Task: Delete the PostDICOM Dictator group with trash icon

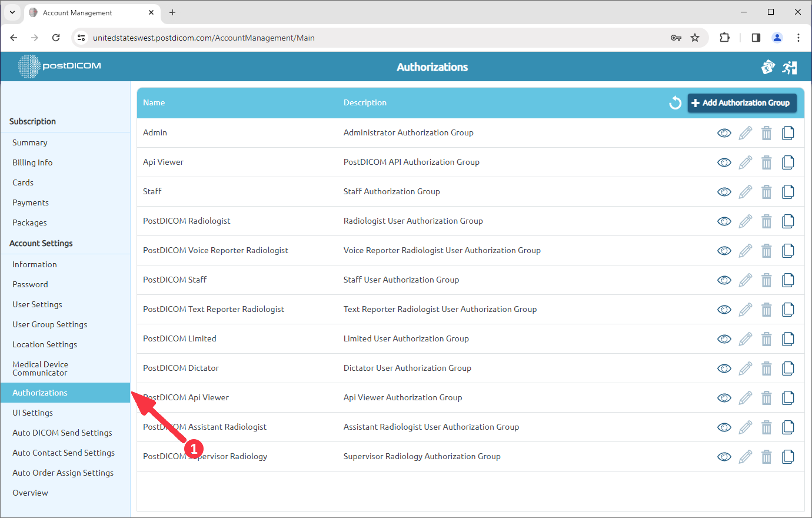Action: pyautogui.click(x=766, y=368)
